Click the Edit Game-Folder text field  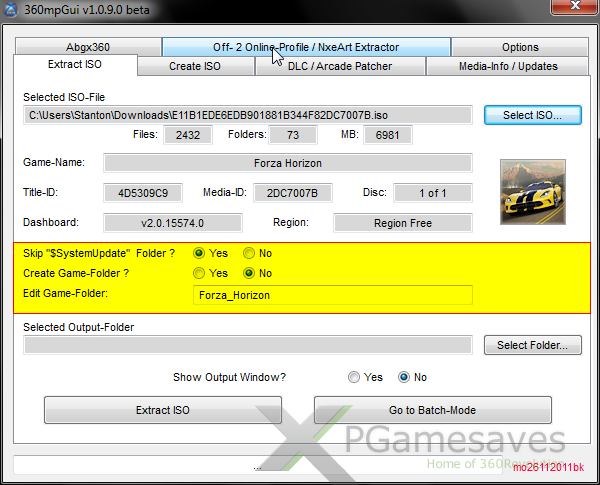[332, 295]
